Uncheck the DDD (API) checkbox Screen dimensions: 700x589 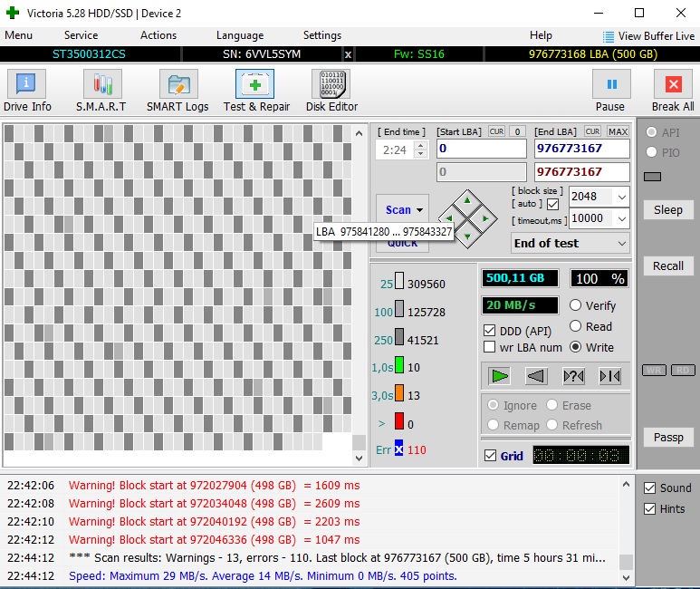click(x=490, y=331)
